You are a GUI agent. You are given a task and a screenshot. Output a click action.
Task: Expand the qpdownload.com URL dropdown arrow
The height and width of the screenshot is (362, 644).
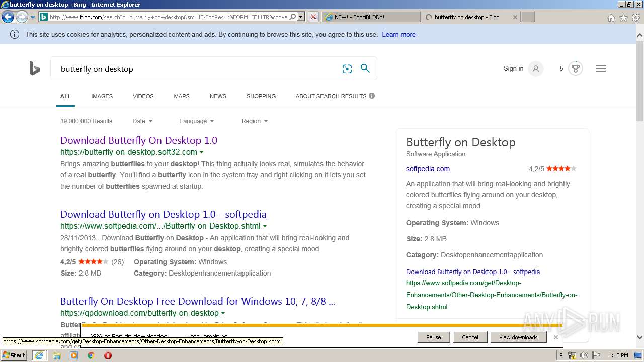tap(223, 313)
